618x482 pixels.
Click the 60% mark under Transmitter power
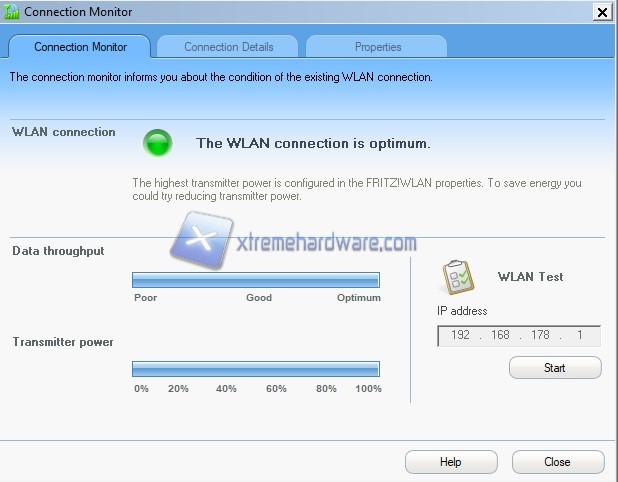[x=276, y=388]
